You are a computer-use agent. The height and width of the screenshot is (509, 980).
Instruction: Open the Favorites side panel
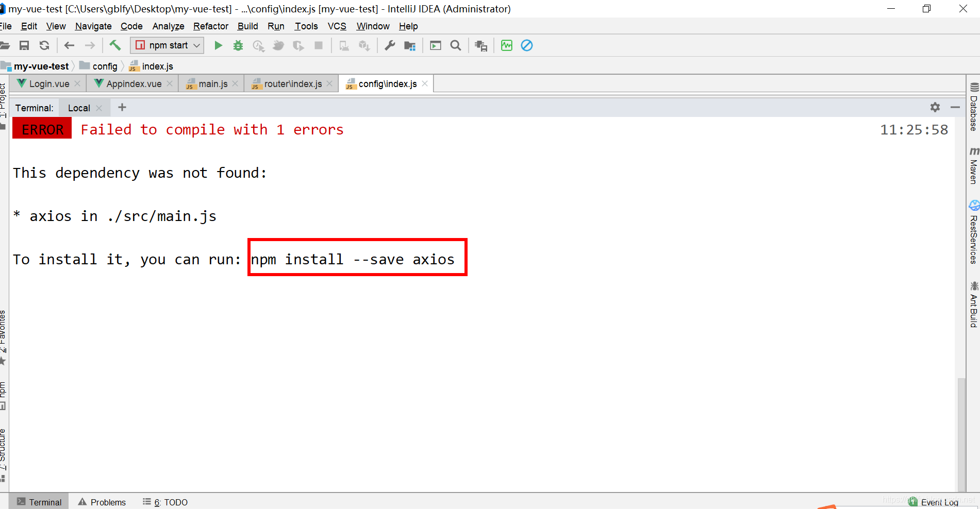3,337
